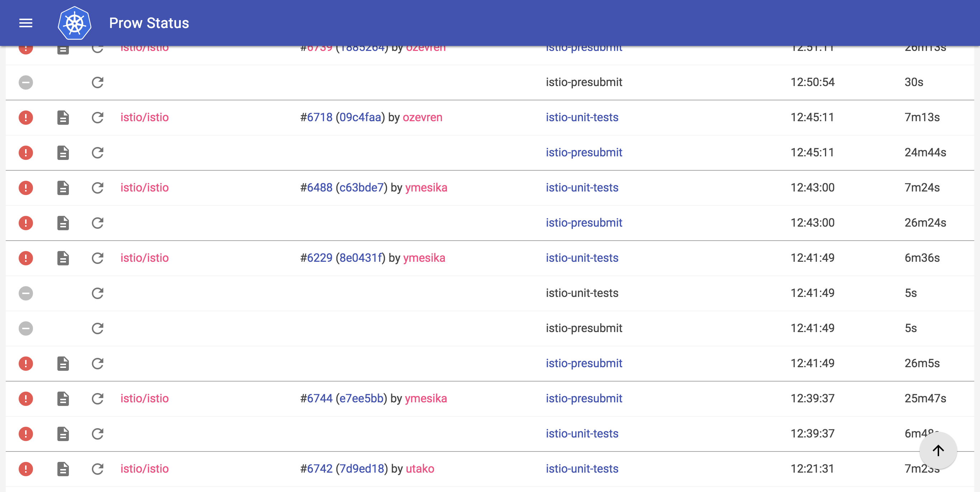This screenshot has height=492, width=980.
Task: Rerun job for #6742 by utako
Action: tap(98, 469)
